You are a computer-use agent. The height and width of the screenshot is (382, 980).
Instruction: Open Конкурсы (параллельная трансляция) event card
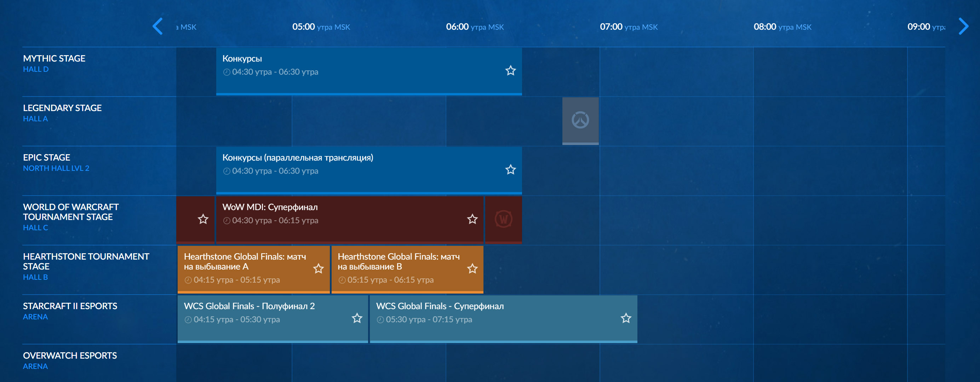tap(369, 170)
